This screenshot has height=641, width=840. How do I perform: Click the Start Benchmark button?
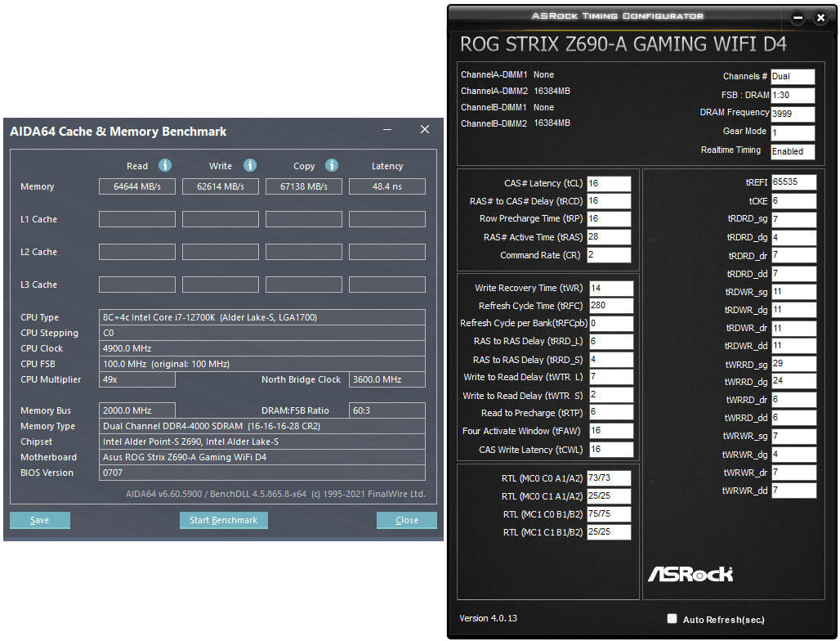click(223, 520)
